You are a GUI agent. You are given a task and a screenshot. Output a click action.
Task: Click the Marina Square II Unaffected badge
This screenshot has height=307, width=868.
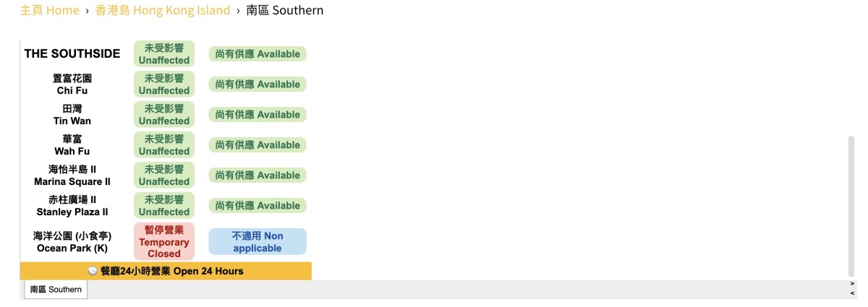pos(164,175)
